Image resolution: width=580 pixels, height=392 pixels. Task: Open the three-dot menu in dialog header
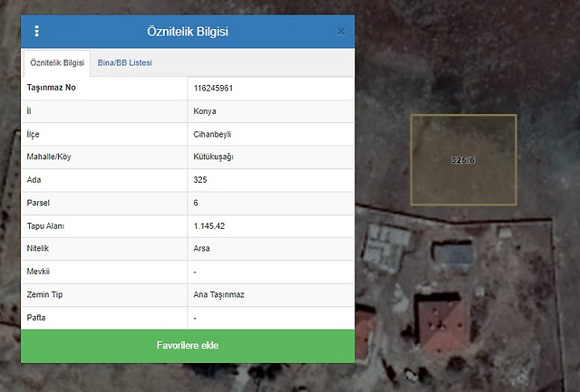[x=36, y=32]
